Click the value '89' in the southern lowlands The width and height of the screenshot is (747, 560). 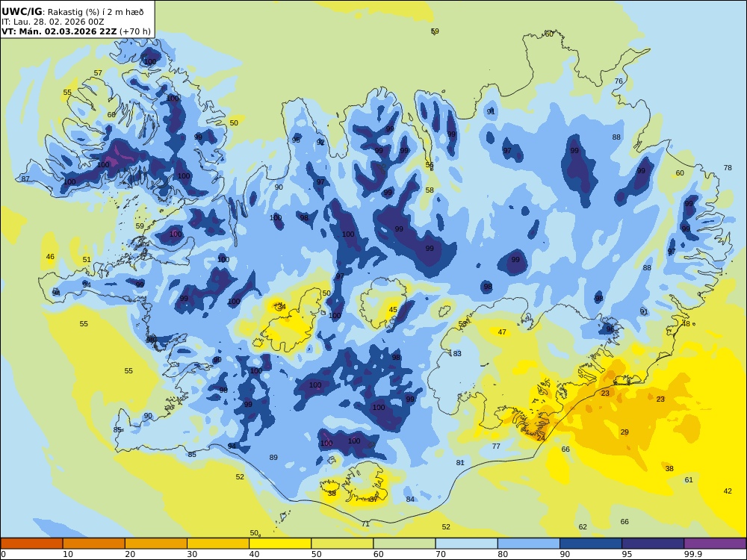(x=273, y=458)
